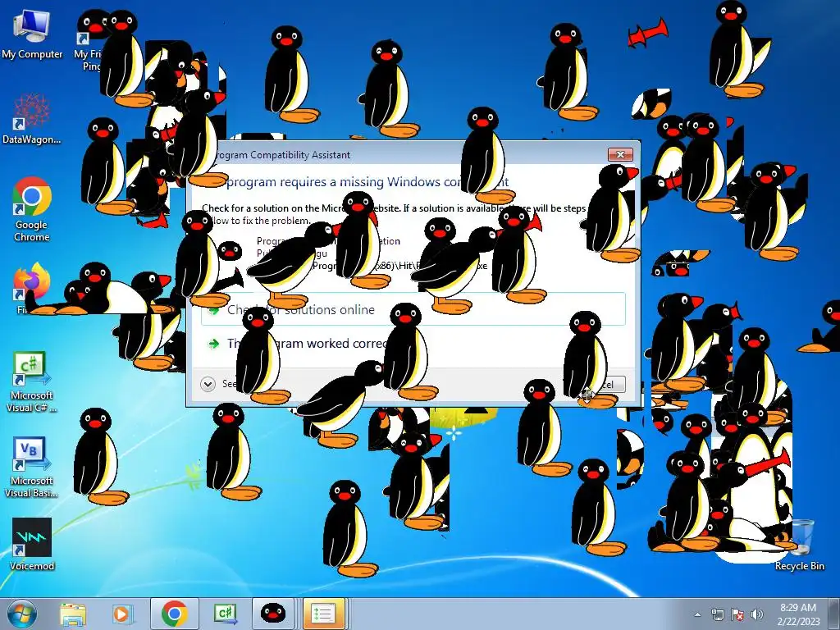Switch to Chrome in the taskbar
The height and width of the screenshot is (630, 840).
pyautogui.click(x=174, y=614)
